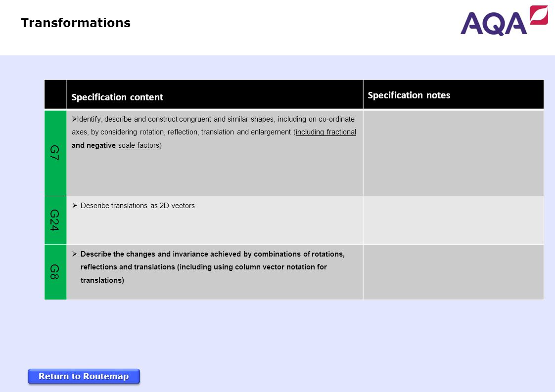Click the arrow bullet before 'Describe the changes'
The height and width of the screenshot is (392, 555).
(x=75, y=254)
